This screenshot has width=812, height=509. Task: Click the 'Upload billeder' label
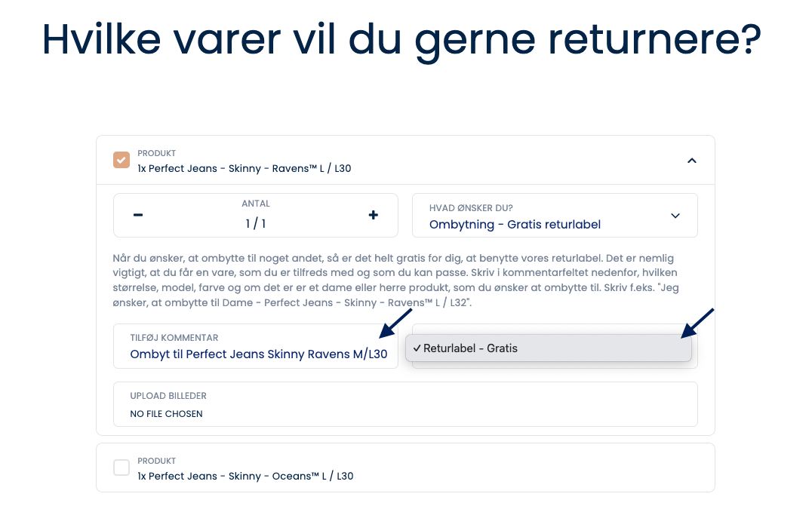click(168, 396)
